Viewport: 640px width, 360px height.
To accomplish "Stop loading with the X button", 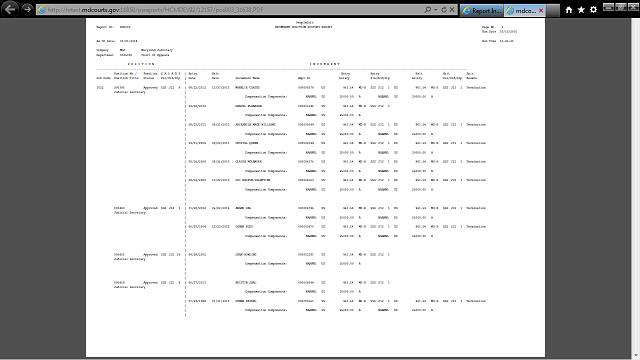I will coord(452,9).
